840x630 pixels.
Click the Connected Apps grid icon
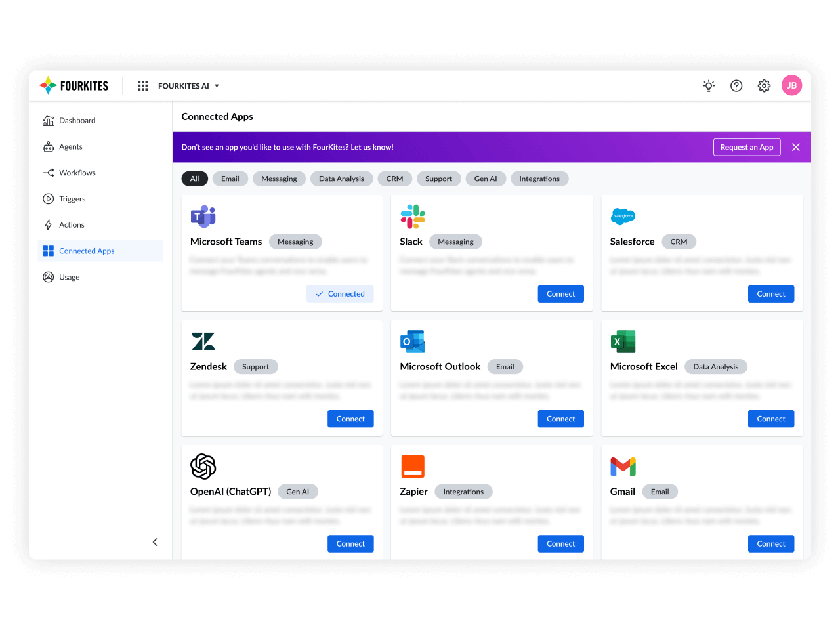pyautogui.click(x=49, y=251)
